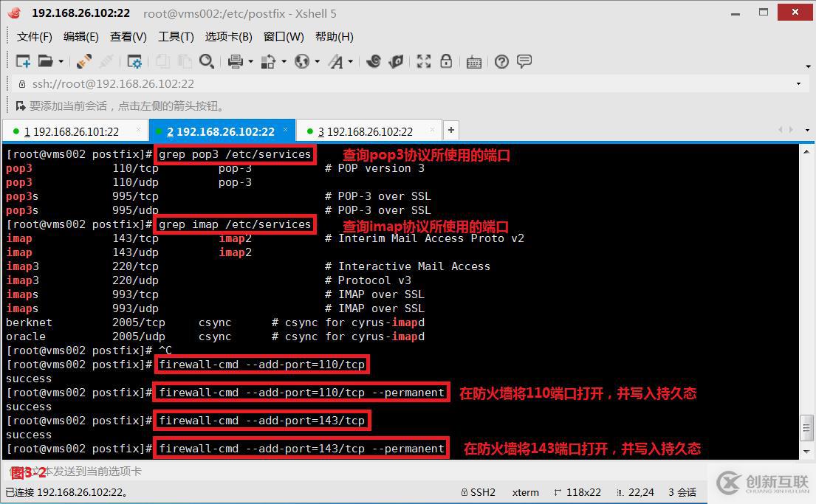Screen dimensions: 816x504
Task: Click 3 会话 in the status bar
Action: tap(682, 492)
